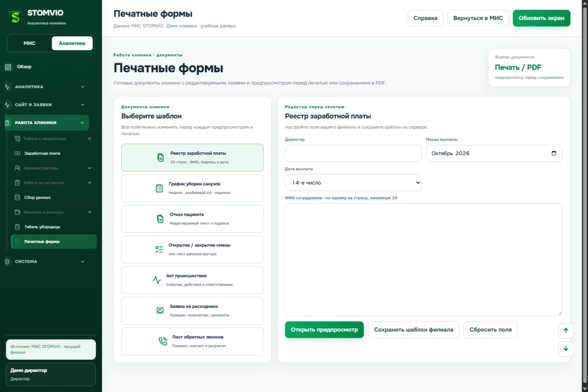This screenshot has height=392, width=588.
Task: Click Открыть предпросмотр button
Action: (x=324, y=330)
